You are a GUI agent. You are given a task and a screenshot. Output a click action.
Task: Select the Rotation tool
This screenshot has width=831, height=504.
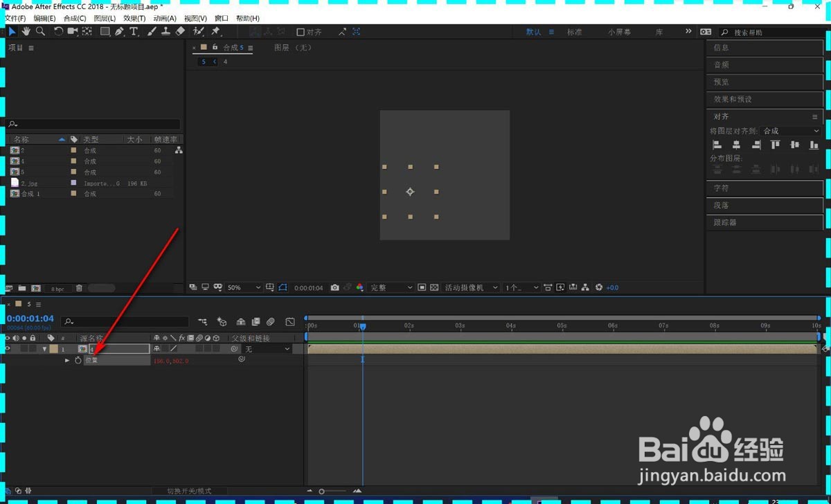tap(58, 31)
